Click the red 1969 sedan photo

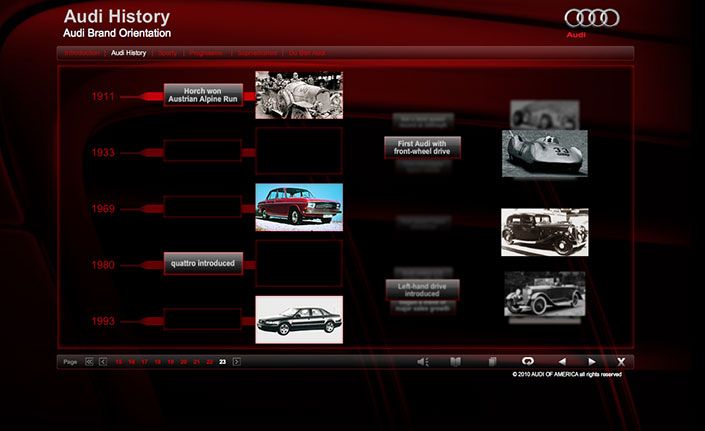pyautogui.click(x=299, y=207)
